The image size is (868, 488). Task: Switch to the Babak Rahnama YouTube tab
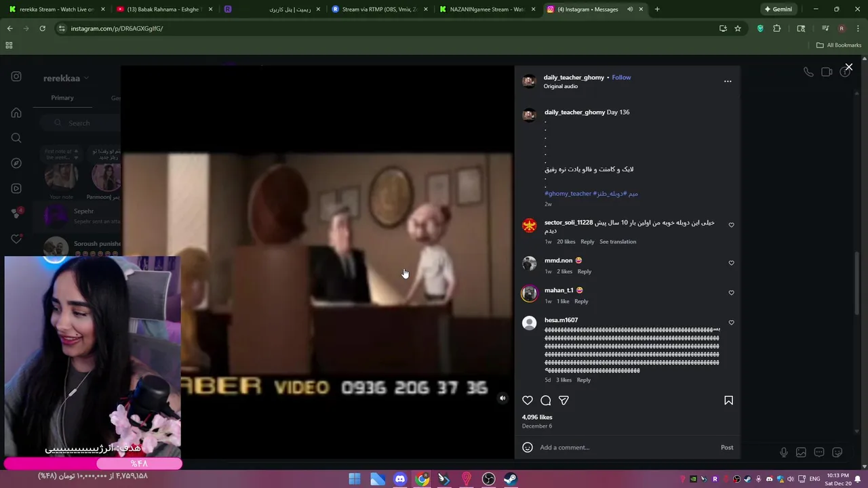165,9
